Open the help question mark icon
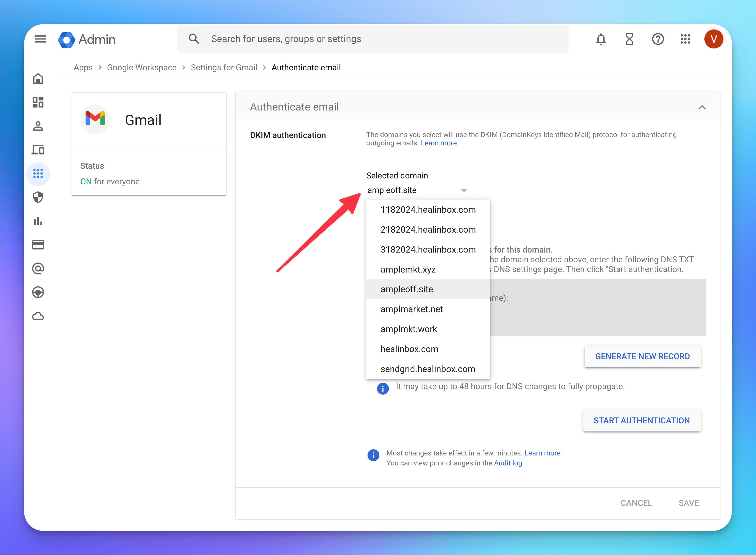The height and width of the screenshot is (555, 756). tap(658, 39)
